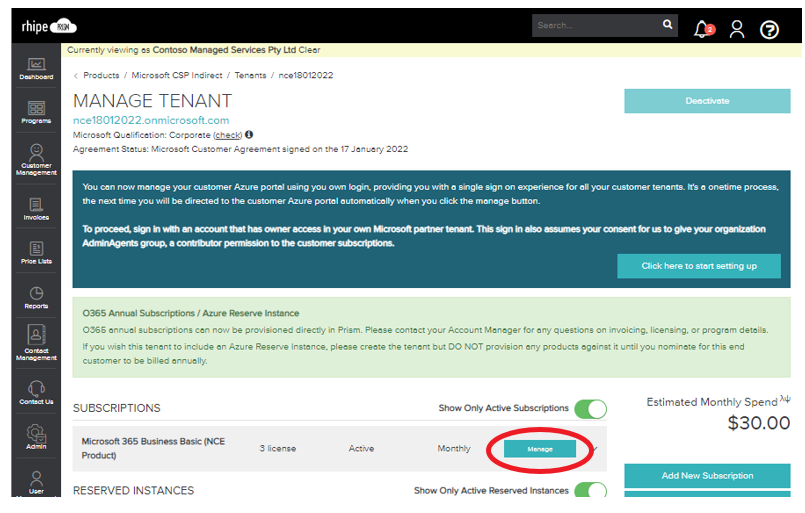The image size is (805, 513).
Task: Go to Customer Management section
Action: pyautogui.click(x=36, y=160)
